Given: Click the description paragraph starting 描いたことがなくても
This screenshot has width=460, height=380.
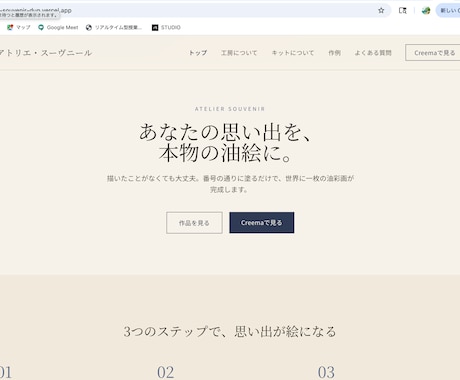Looking at the screenshot, I should pyautogui.click(x=230, y=184).
